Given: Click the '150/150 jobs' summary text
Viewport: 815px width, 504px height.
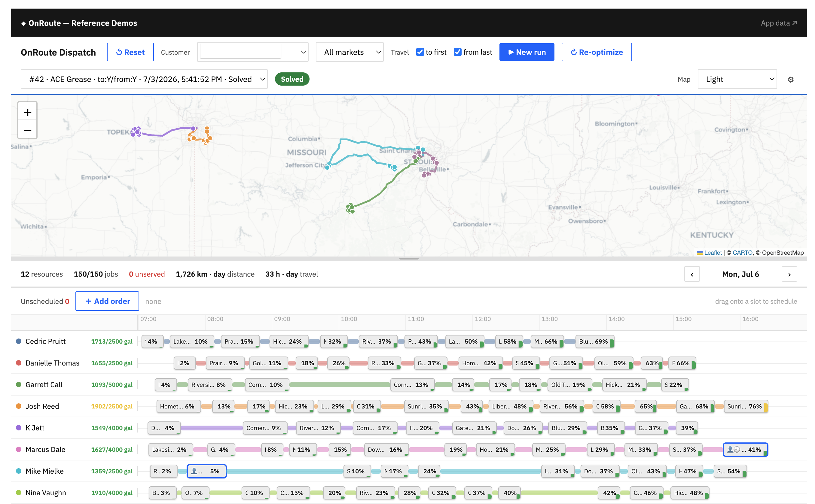Looking at the screenshot, I should tap(96, 274).
